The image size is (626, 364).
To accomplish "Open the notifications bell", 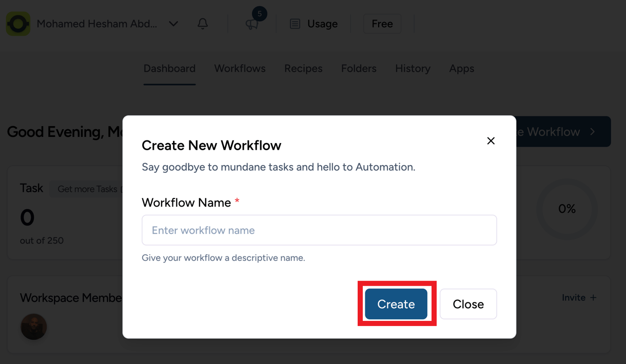I will pyautogui.click(x=203, y=24).
